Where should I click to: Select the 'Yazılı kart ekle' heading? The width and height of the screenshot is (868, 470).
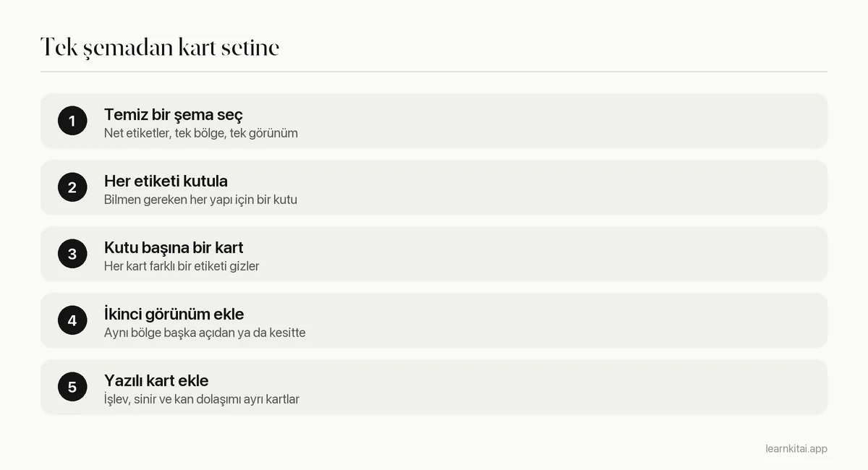pos(156,380)
